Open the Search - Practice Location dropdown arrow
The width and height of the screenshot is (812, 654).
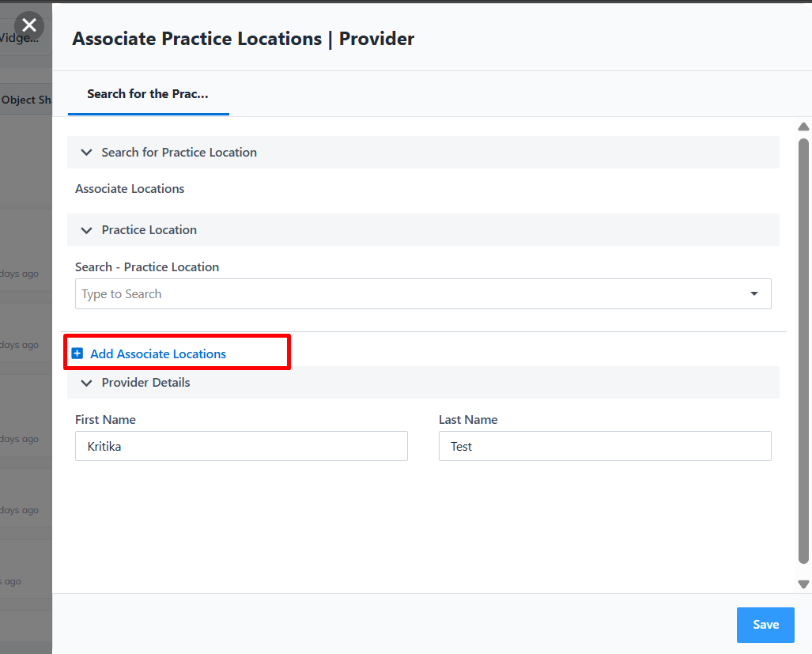pyautogui.click(x=754, y=293)
